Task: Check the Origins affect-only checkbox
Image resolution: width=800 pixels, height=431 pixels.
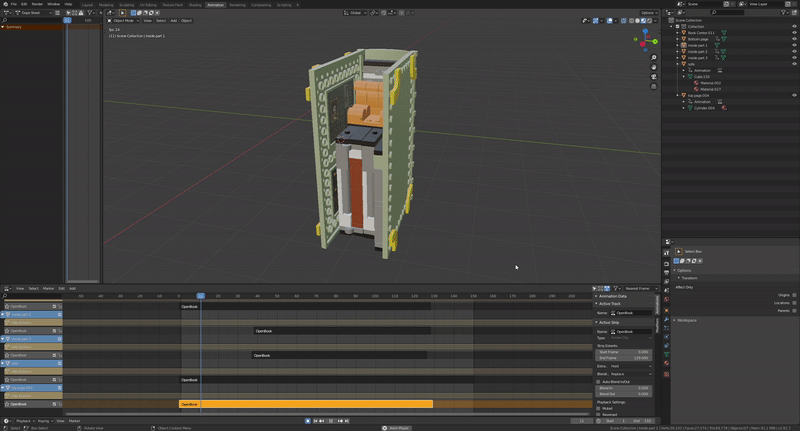Action: click(x=794, y=295)
